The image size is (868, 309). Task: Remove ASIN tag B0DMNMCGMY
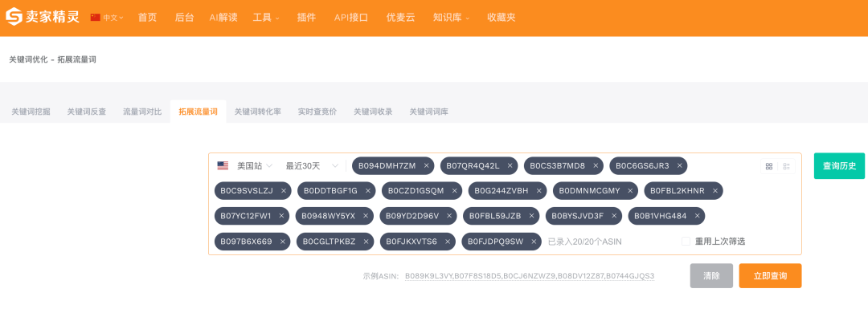click(631, 191)
